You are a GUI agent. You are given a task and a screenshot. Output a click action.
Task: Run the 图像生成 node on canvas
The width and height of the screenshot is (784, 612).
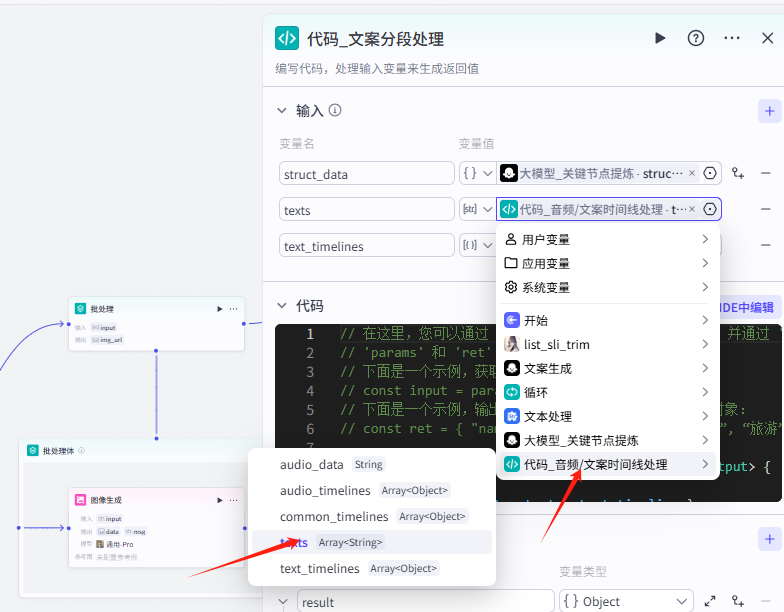tap(220, 500)
